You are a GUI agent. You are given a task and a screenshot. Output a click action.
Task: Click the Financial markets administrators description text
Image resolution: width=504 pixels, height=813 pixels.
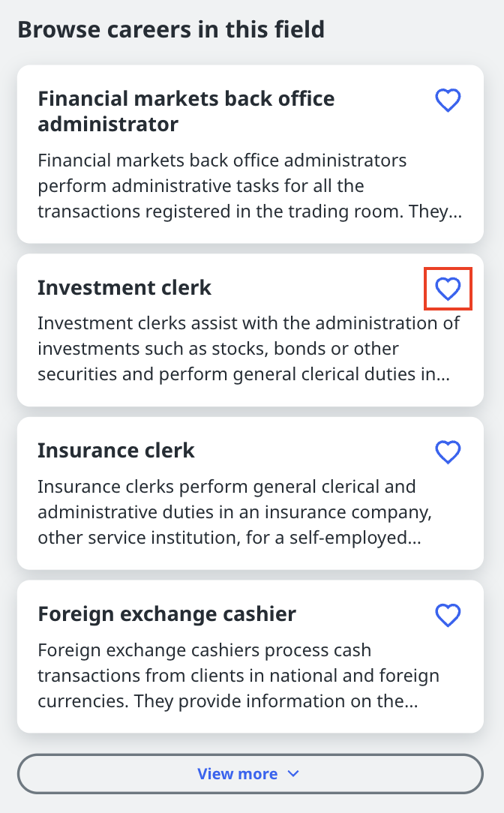coord(249,186)
